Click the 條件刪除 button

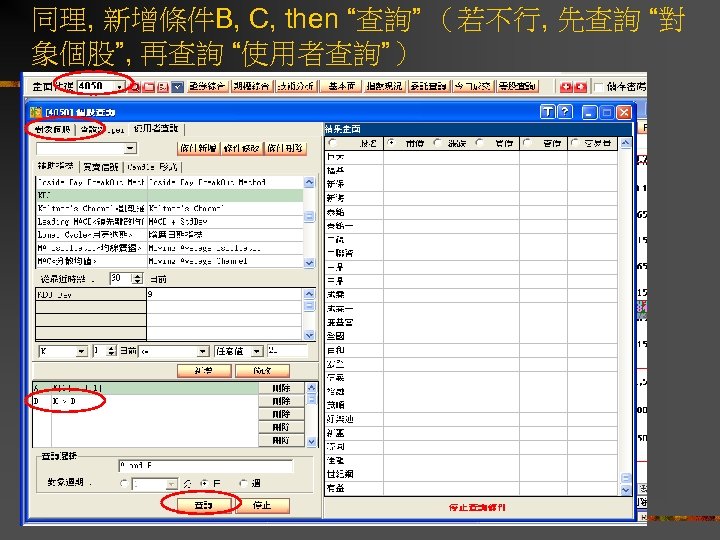[x=285, y=148]
